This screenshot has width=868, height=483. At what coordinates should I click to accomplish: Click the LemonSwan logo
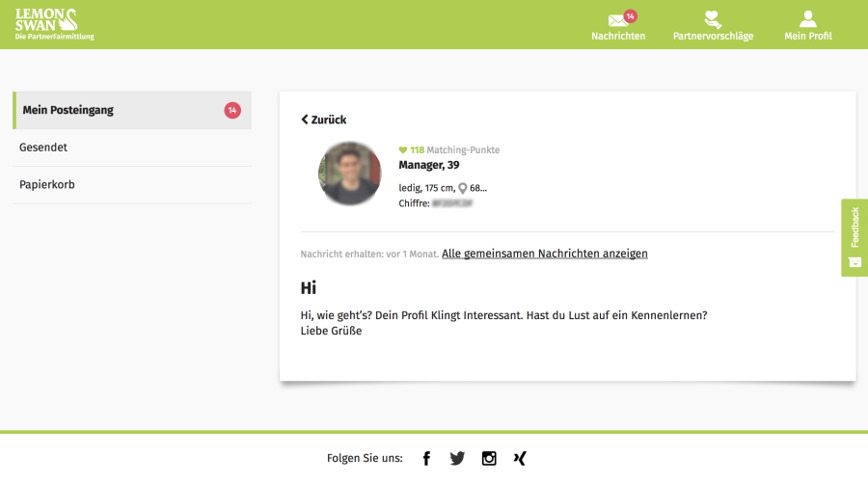click(x=54, y=24)
